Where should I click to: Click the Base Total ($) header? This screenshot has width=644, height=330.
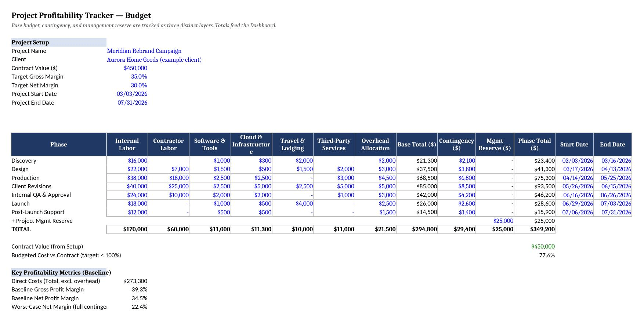tap(417, 145)
